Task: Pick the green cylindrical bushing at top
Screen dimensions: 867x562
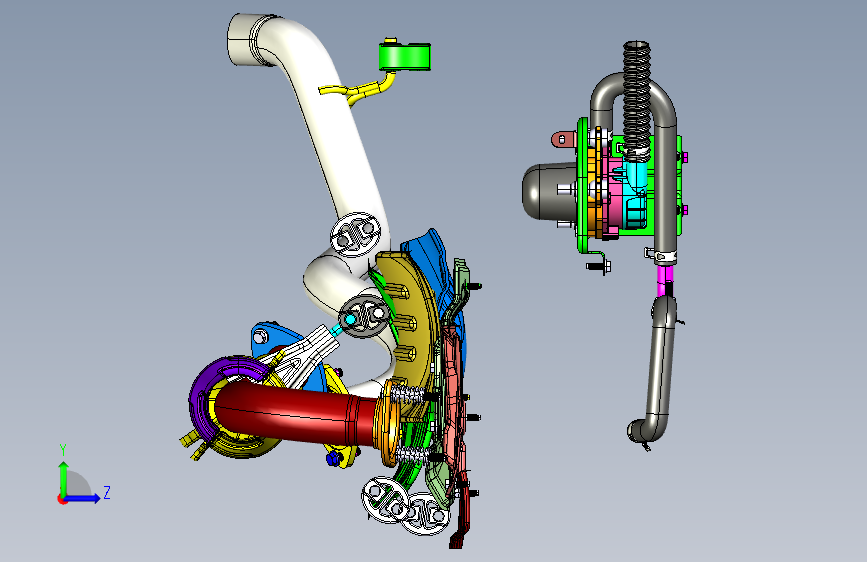Action: (x=405, y=57)
